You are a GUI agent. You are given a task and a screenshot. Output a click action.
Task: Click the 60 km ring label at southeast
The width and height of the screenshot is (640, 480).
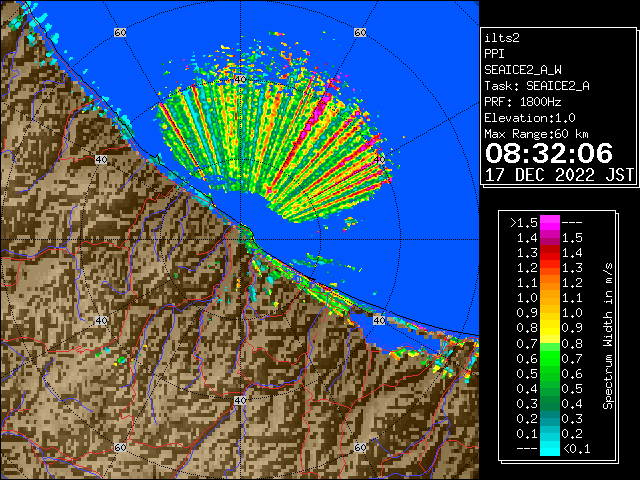point(360,447)
